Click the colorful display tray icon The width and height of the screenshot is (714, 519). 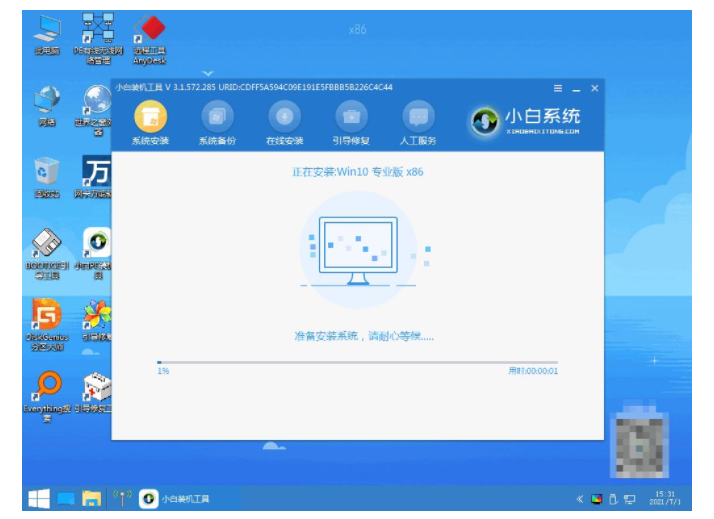click(x=597, y=499)
